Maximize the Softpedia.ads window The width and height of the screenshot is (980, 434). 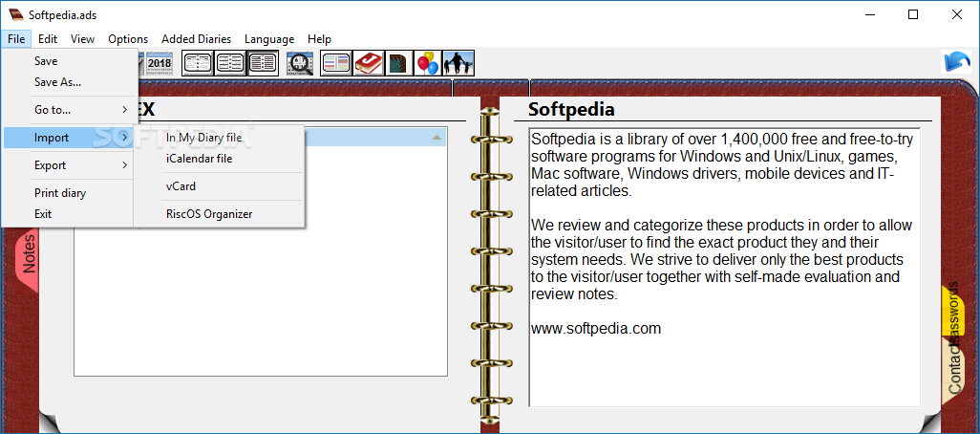[x=913, y=14]
